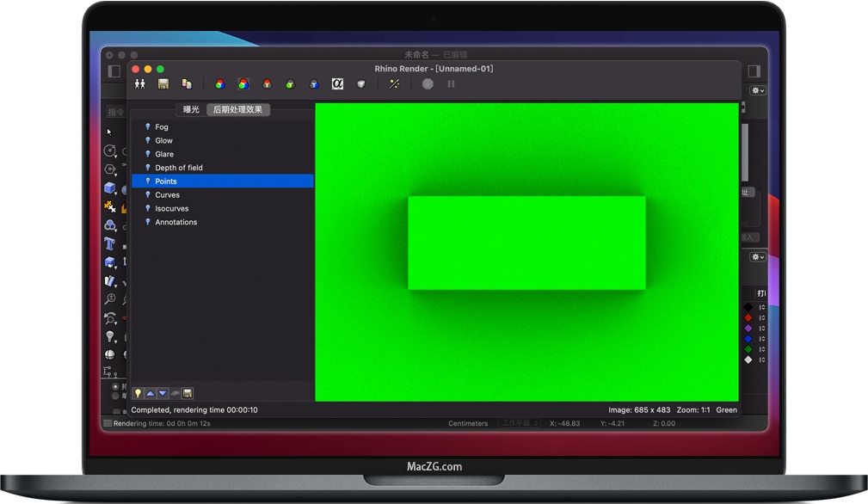Toggle visibility of the Fog post effect
This screenshot has width=868, height=504.
(x=146, y=126)
